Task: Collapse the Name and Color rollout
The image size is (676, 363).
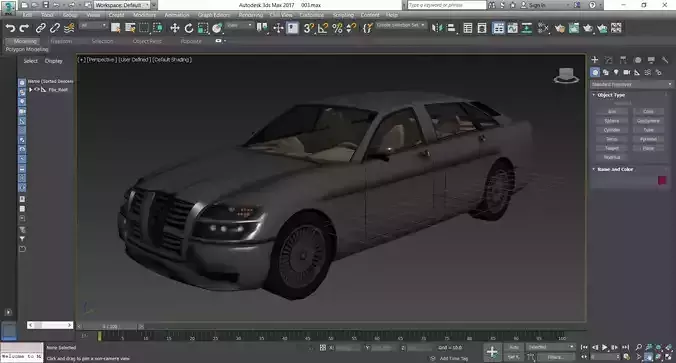Action: 615,169
